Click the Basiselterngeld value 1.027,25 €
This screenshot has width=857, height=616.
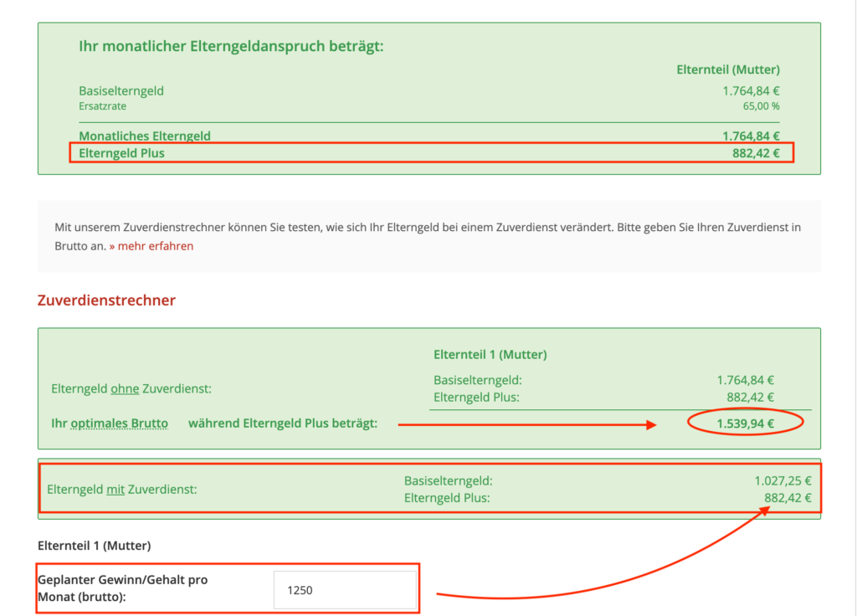pyautogui.click(x=785, y=480)
